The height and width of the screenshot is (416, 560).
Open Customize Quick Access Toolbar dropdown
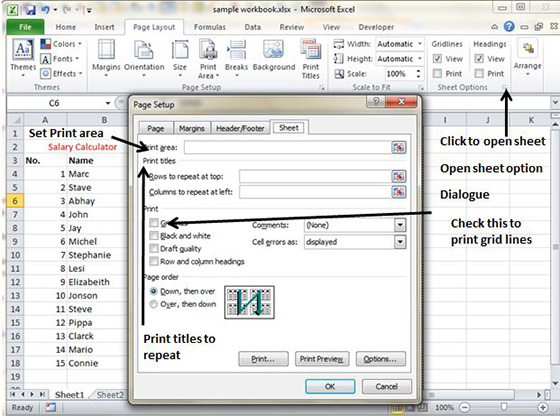coord(89,10)
